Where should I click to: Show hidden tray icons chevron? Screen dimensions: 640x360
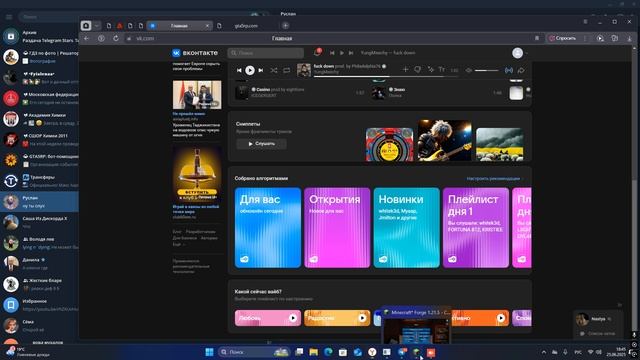pyautogui.click(x=544, y=352)
